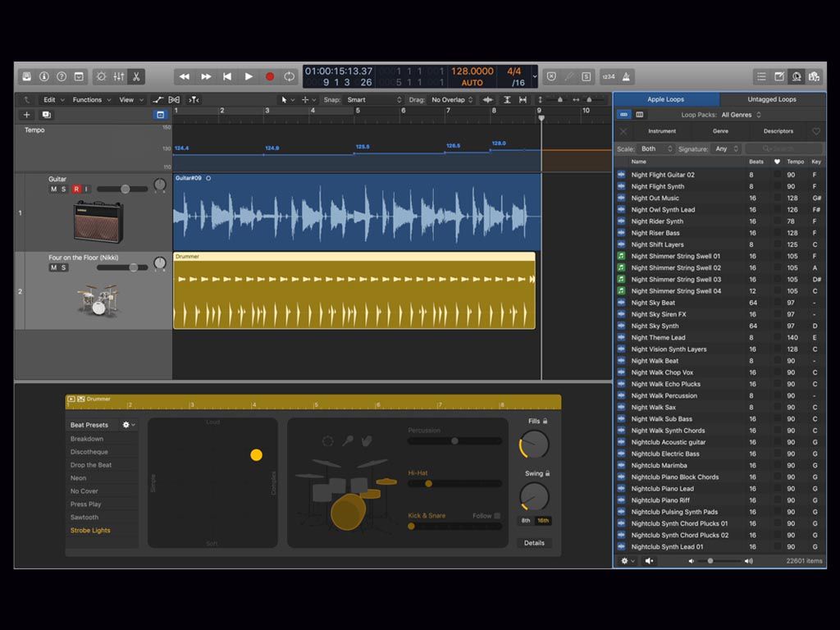Click the Guitar track volume slider
Screen dimensions: 840x630
pyautogui.click(x=122, y=189)
